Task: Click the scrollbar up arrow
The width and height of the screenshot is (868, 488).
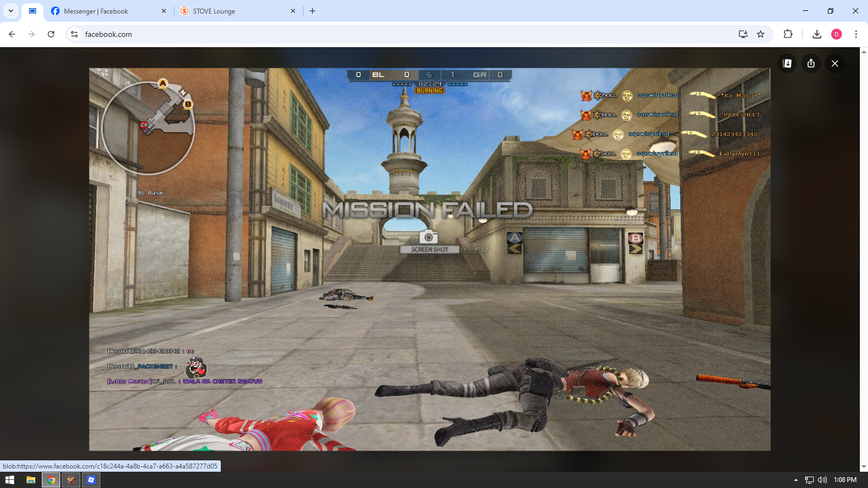Action: pos(864,51)
